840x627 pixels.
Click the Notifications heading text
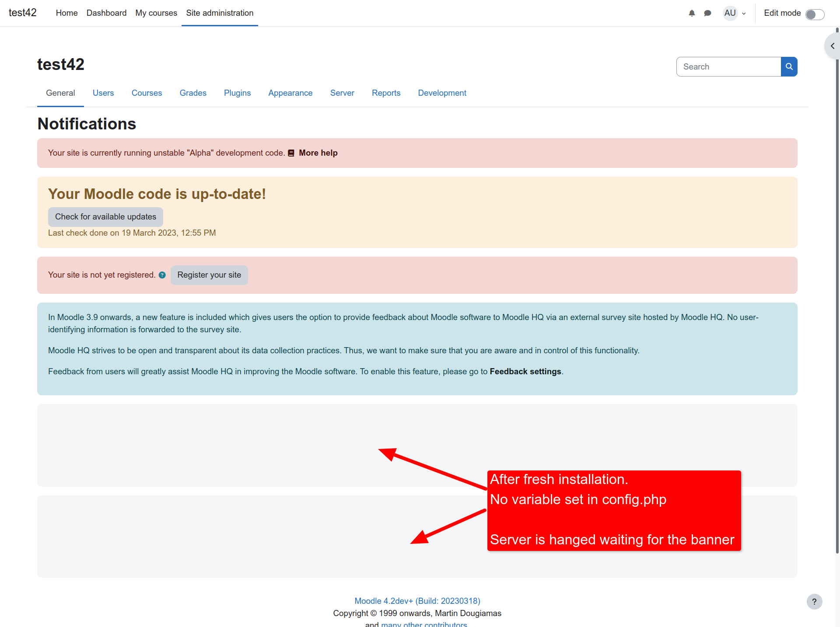coord(87,124)
